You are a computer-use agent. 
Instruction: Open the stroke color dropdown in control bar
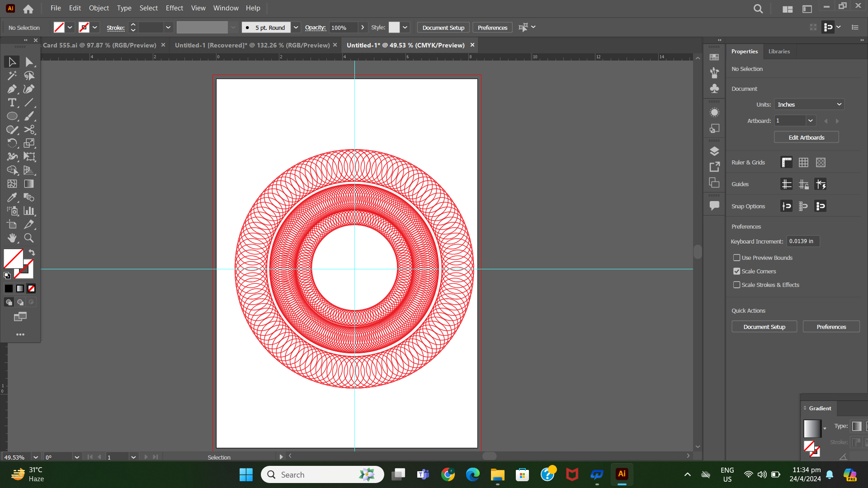tap(95, 28)
